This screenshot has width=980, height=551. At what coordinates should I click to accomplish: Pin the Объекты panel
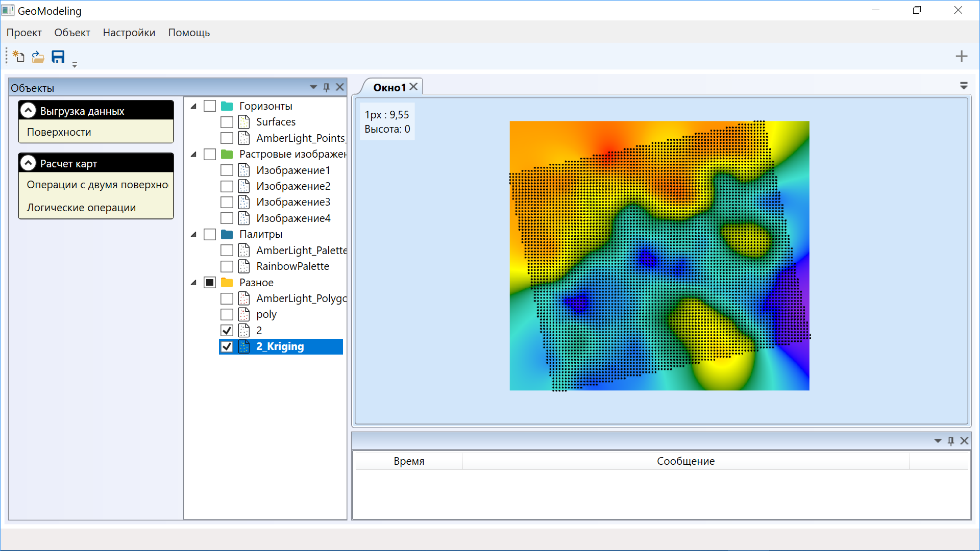point(327,87)
